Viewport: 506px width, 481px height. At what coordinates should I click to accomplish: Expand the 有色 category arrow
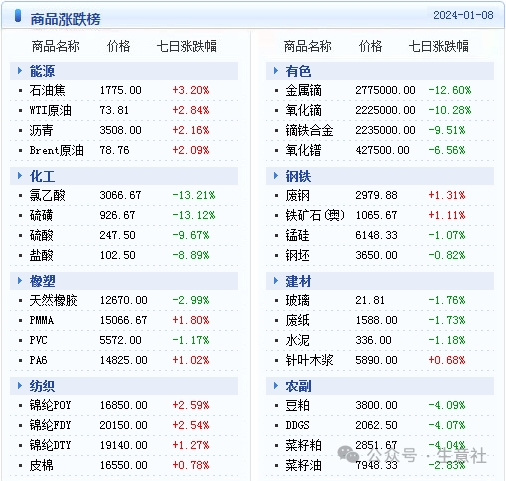tap(276, 71)
